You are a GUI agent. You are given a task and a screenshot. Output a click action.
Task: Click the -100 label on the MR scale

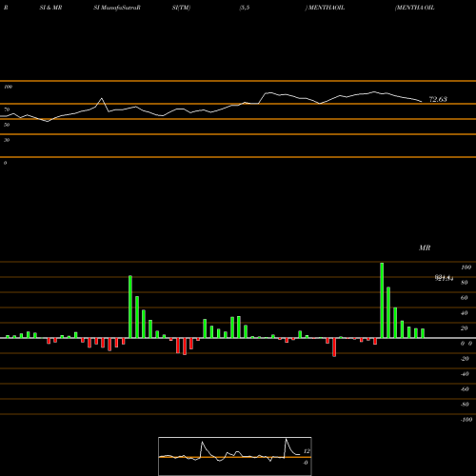click(466, 420)
